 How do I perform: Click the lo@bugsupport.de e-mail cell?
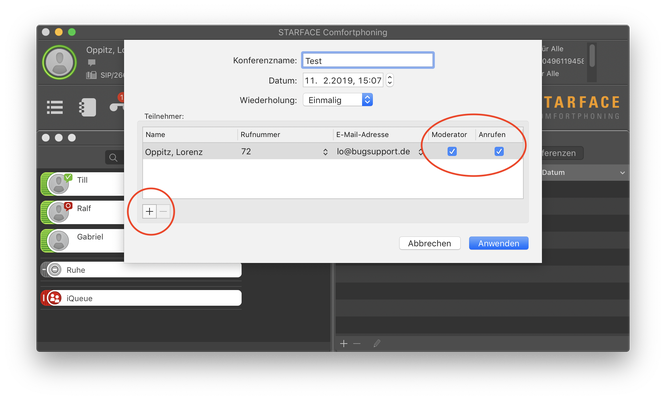point(373,152)
